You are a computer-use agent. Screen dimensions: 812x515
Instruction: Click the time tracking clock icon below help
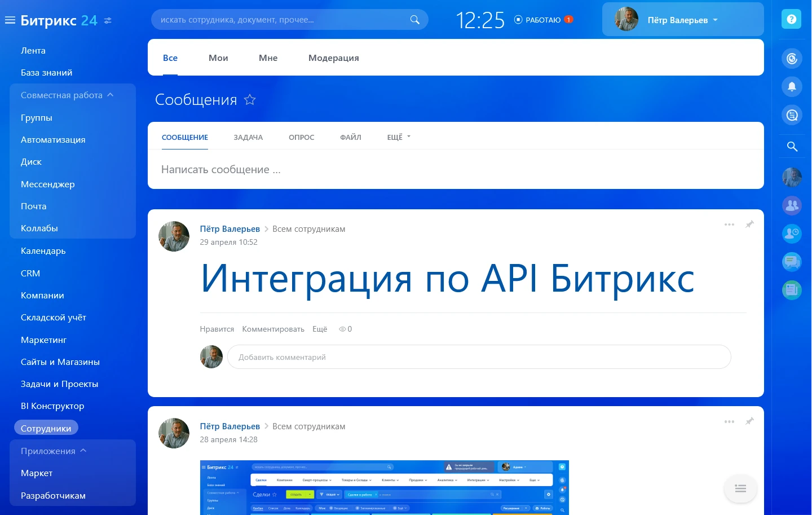(791, 58)
